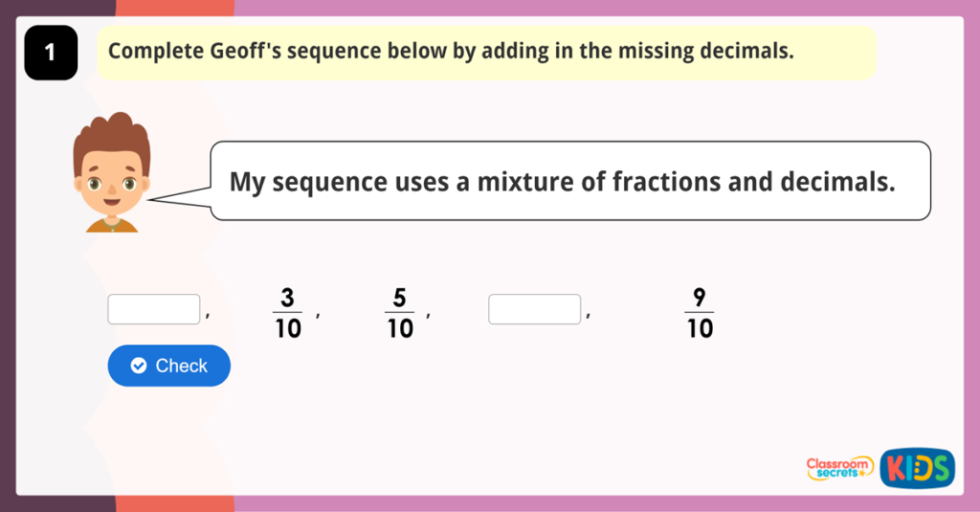980x512 pixels.
Task: Open the KIDS logo badge
Action: [917, 468]
